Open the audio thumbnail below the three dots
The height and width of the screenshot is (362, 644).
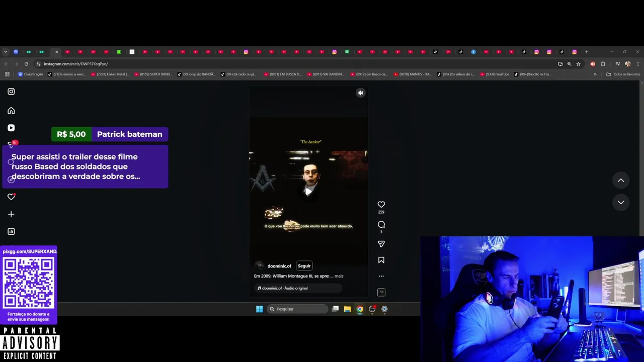click(381, 292)
